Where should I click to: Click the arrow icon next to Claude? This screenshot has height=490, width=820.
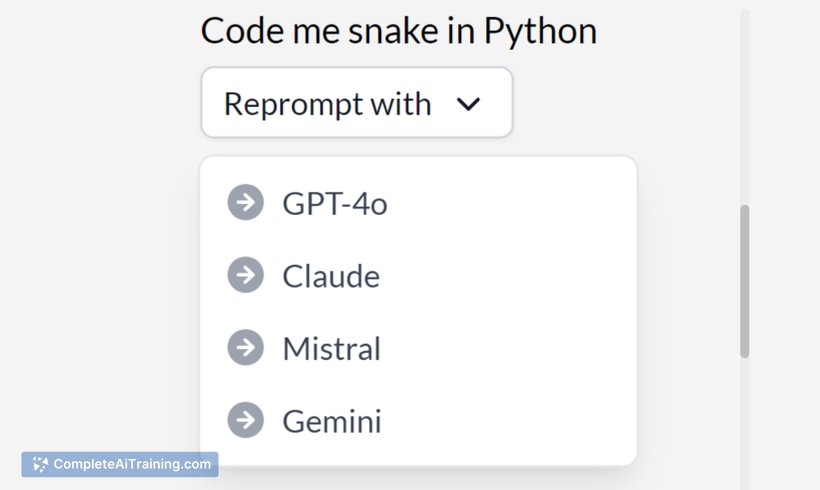(245, 275)
